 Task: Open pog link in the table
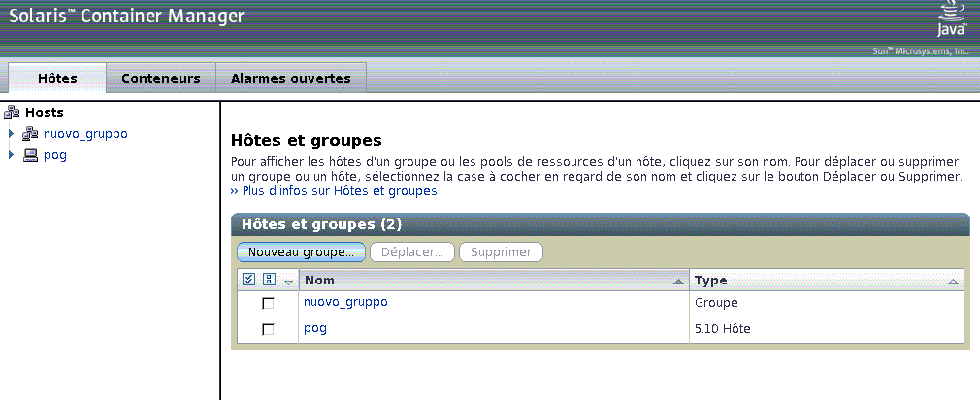[x=315, y=328]
